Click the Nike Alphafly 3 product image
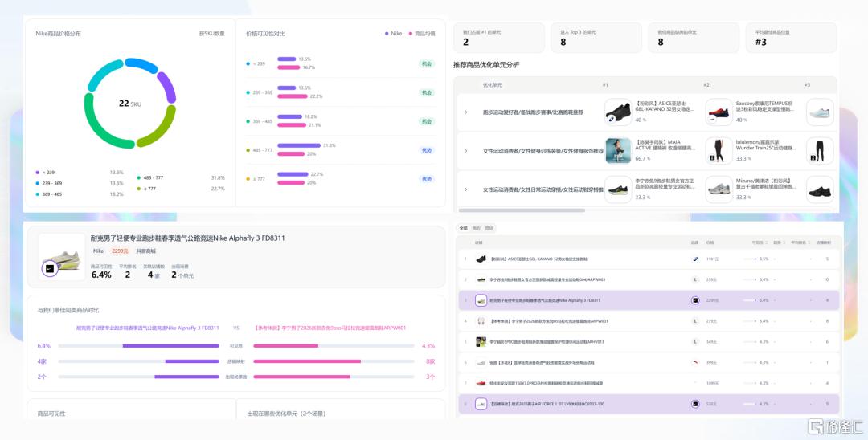 61,257
